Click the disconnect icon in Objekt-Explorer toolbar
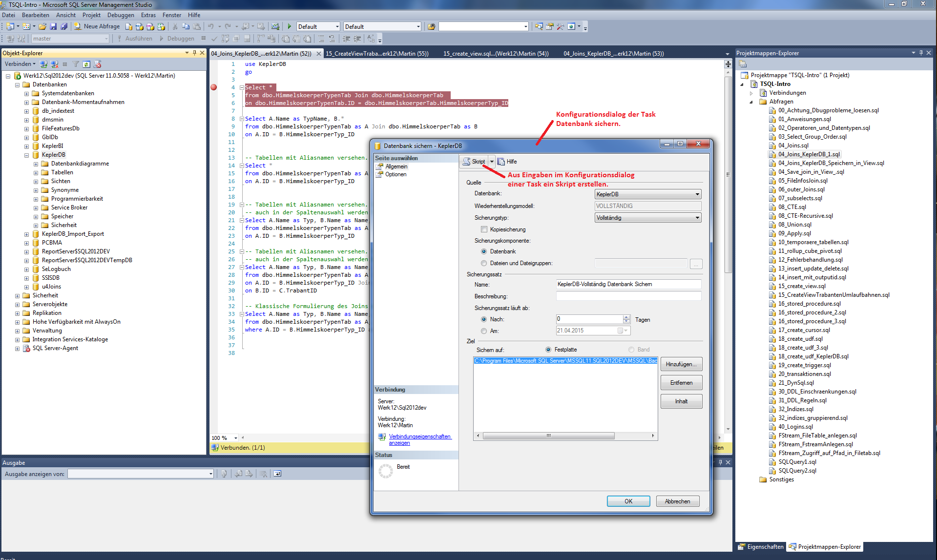Viewport: 937px width, 560px height. [54, 64]
